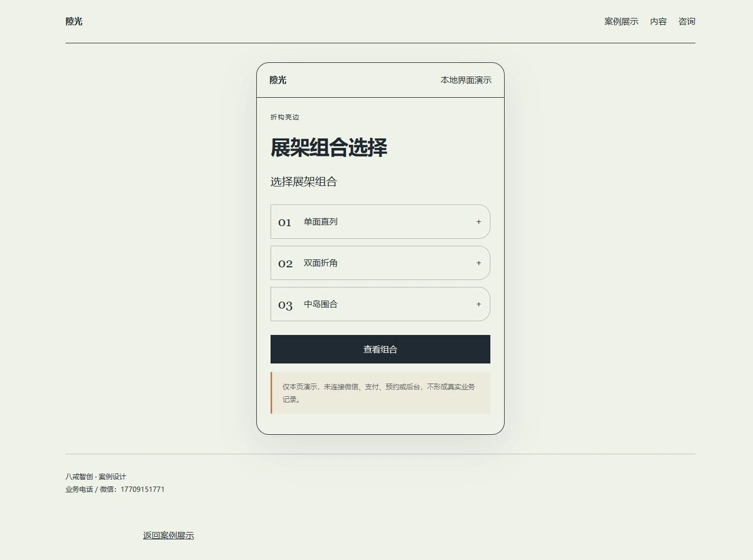Click the 选择展架组合 subtitle
The height and width of the screenshot is (560, 753).
pos(304,182)
